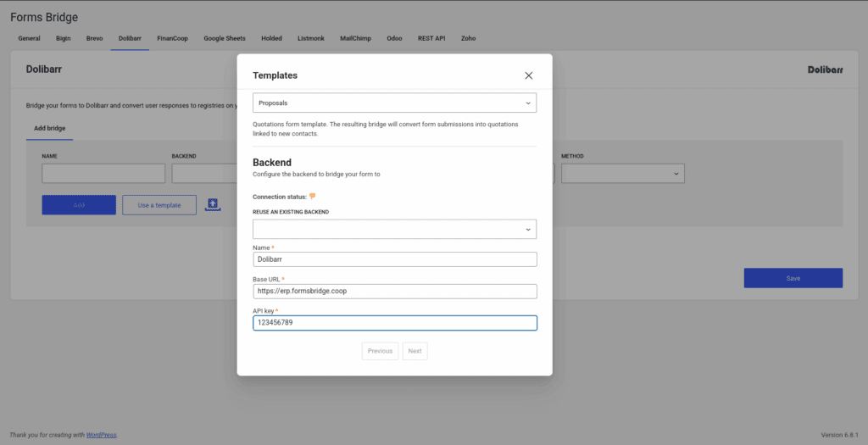This screenshot has height=445, width=868.
Task: Go to the Google Sheets tab
Action: [224, 38]
